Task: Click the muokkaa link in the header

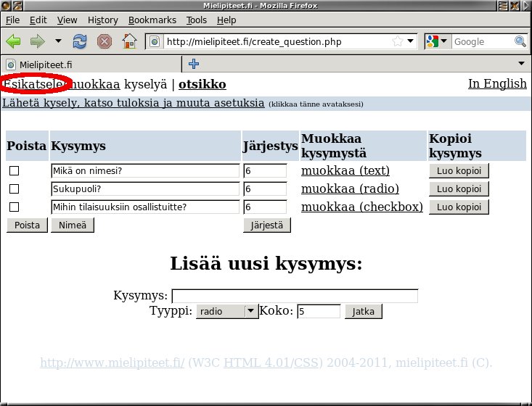Action: pyautogui.click(x=94, y=84)
